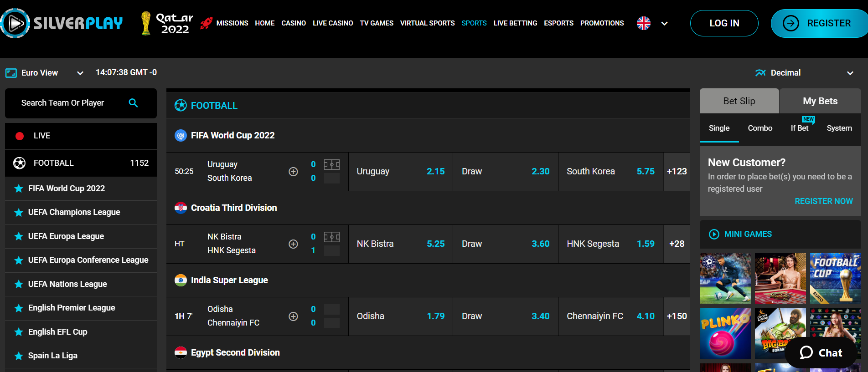Click the Chat bubble icon

tap(806, 352)
